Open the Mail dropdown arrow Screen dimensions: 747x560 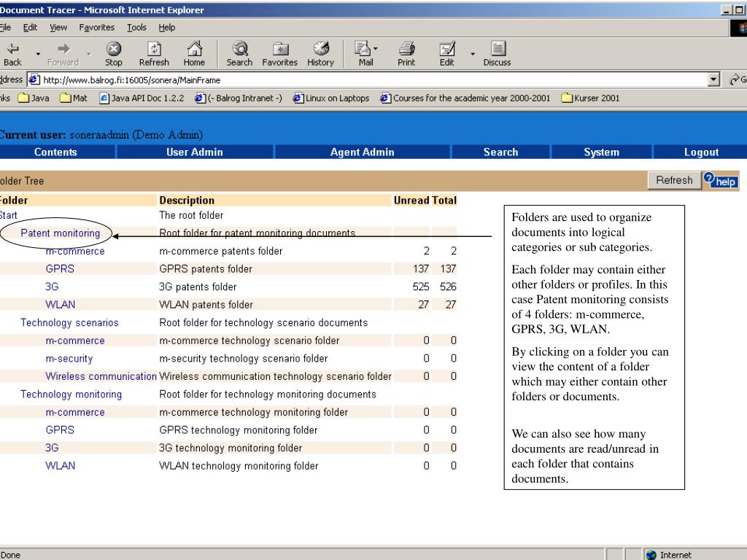point(376,49)
